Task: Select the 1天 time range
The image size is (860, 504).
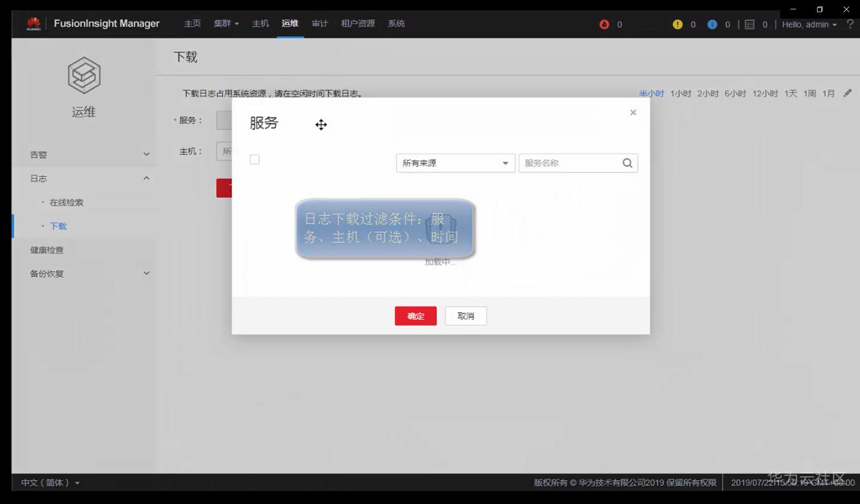Action: click(x=791, y=93)
